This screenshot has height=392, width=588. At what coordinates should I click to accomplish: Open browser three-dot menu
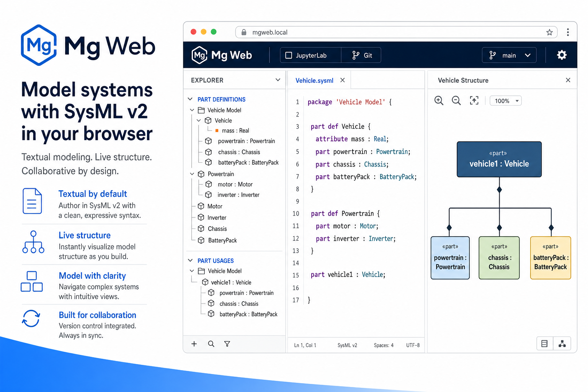coord(568,32)
